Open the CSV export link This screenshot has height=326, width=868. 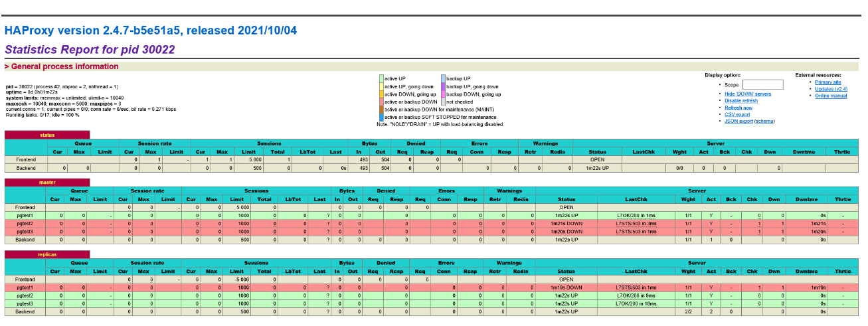pyautogui.click(x=737, y=114)
